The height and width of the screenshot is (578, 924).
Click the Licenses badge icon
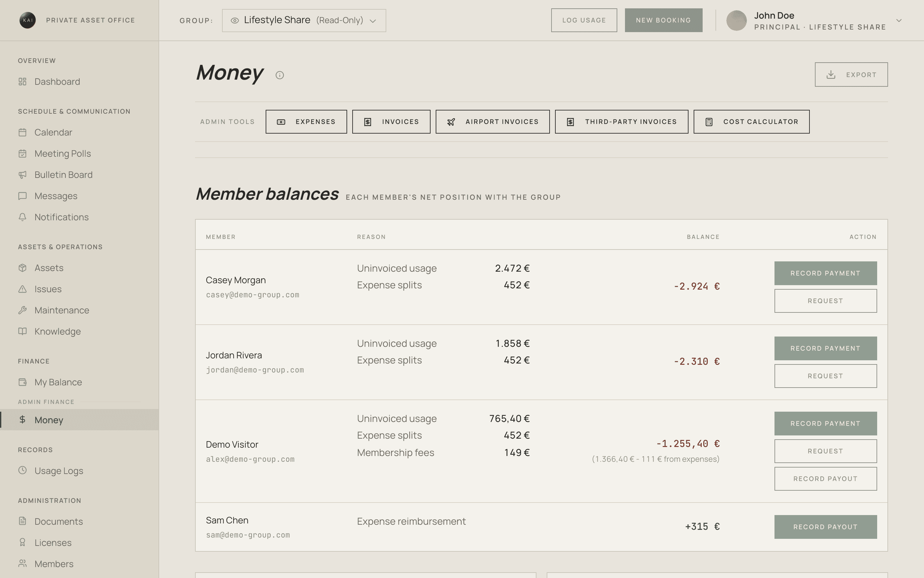click(22, 542)
